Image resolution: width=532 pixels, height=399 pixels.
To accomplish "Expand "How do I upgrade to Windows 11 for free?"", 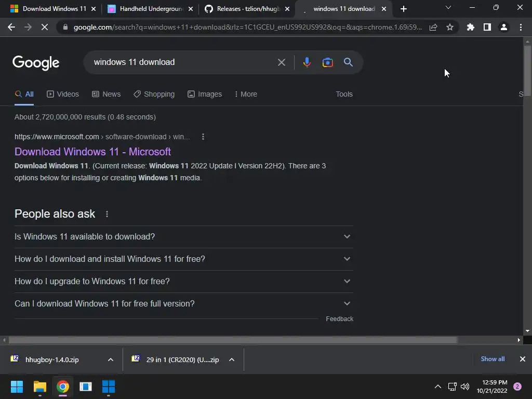I will [x=183, y=281].
